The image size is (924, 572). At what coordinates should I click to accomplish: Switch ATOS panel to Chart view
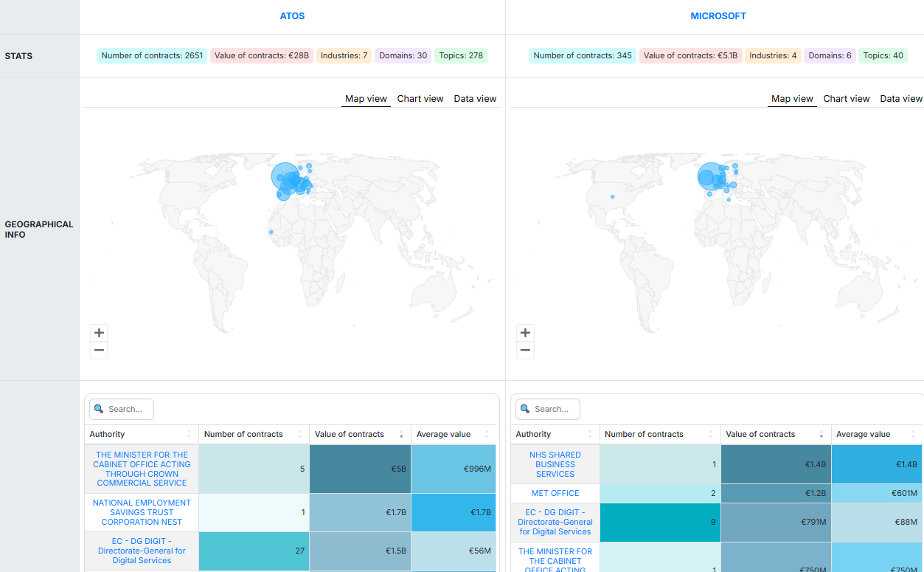click(x=420, y=99)
